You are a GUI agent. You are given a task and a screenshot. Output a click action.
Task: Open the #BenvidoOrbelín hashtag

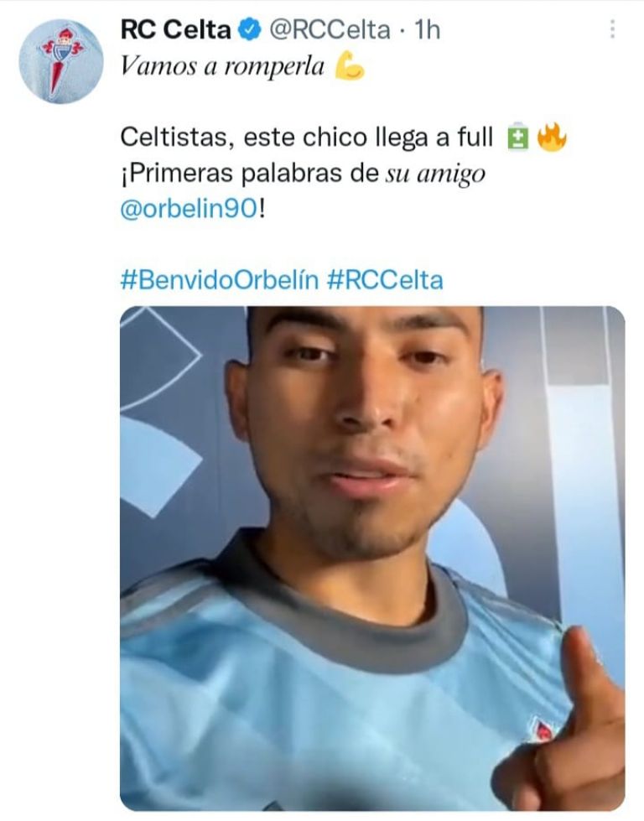coord(220,279)
